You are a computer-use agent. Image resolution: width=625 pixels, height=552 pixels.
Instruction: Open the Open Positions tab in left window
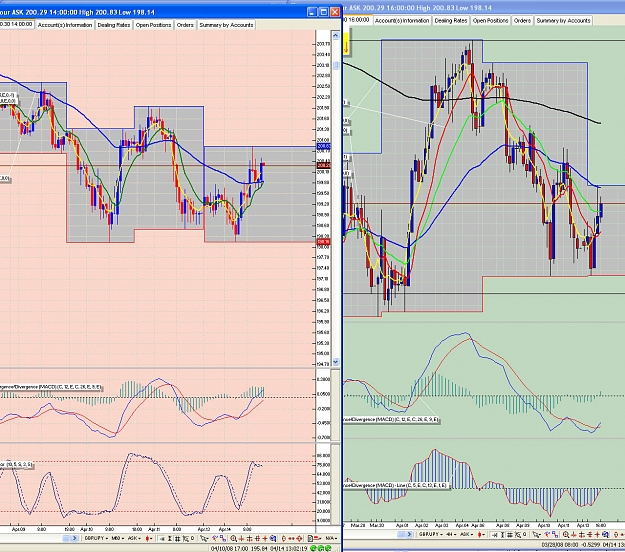[153, 25]
